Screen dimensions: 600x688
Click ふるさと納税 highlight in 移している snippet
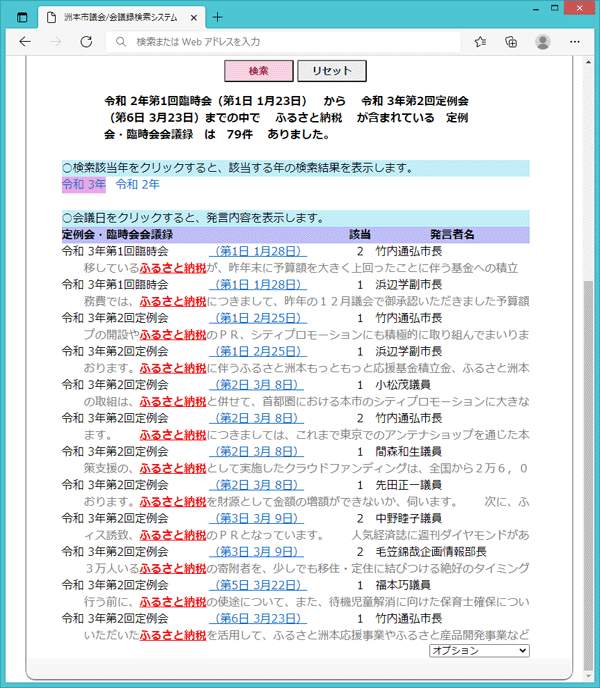(x=173, y=268)
